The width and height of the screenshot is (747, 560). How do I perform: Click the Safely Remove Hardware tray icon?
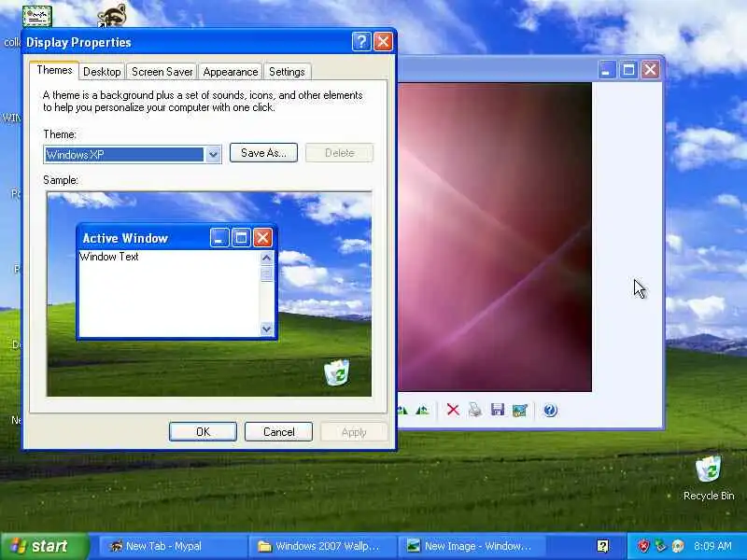660,546
